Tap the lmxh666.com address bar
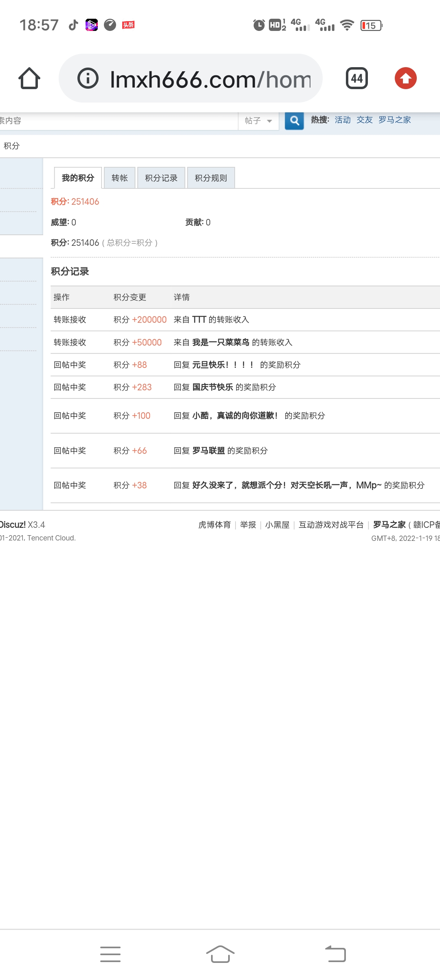440x980 pixels. [x=191, y=78]
